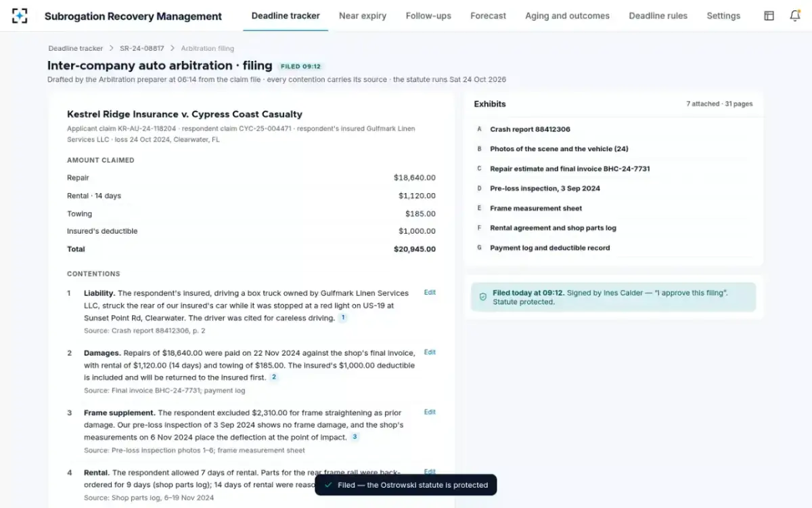Viewport: 812px width, 508px height.
Task: Edit the Damages contention
Action: pos(430,352)
